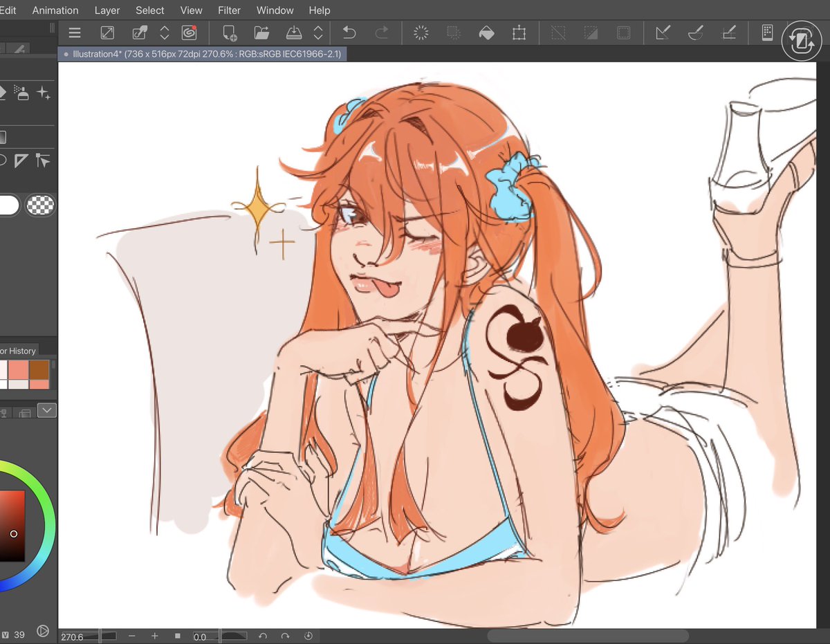Undo the last action
The width and height of the screenshot is (830, 644).
tap(349, 33)
